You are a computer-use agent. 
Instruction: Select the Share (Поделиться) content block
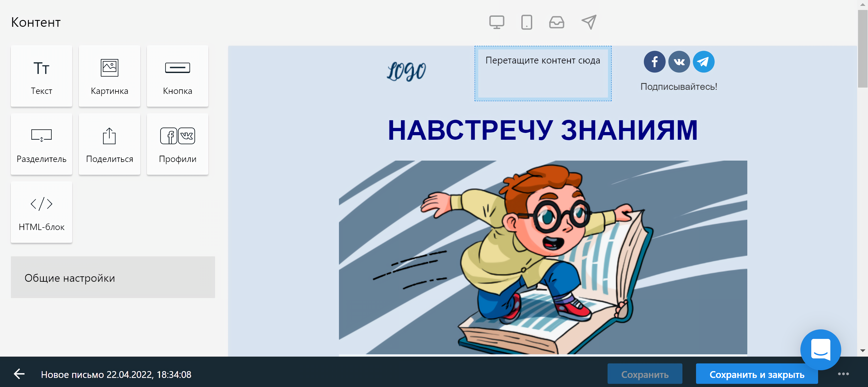click(110, 144)
